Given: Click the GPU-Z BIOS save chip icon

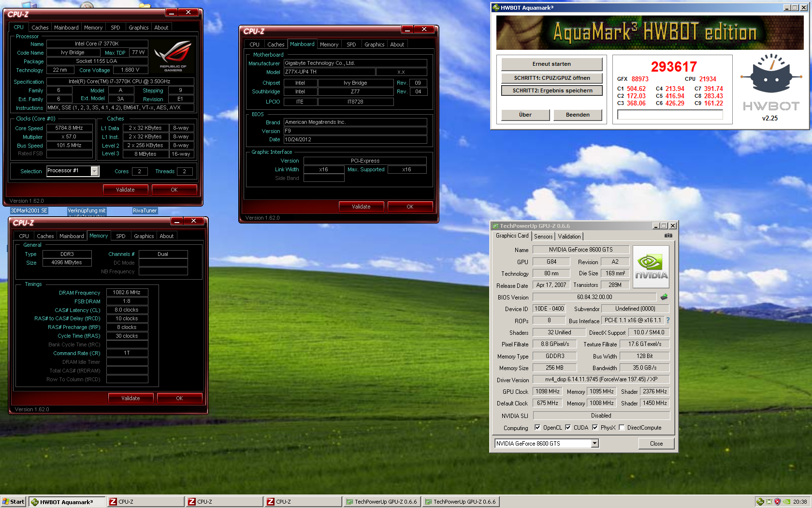Looking at the screenshot, I should [x=664, y=297].
